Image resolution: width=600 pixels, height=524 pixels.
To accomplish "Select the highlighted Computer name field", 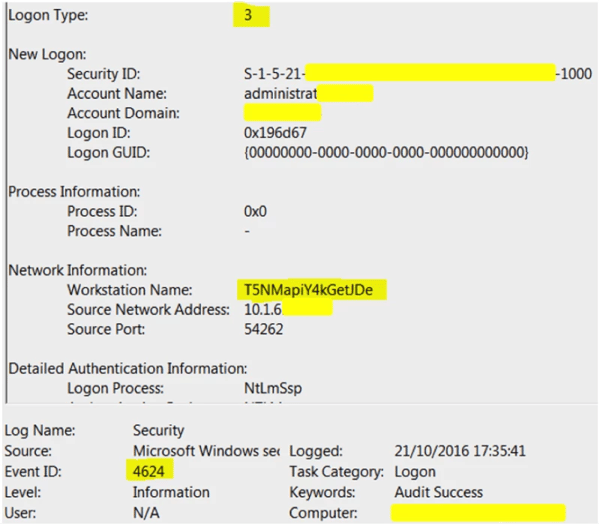I will pos(478,512).
